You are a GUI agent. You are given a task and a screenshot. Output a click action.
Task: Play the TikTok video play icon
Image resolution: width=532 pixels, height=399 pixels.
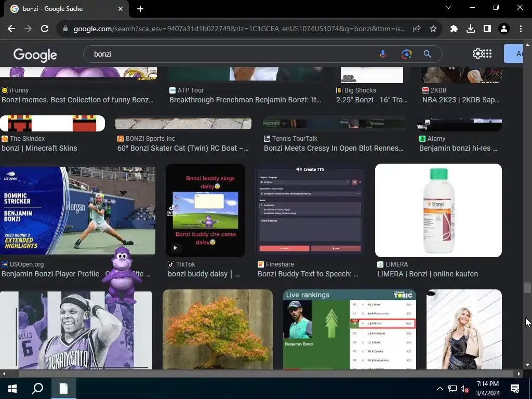tap(176, 248)
